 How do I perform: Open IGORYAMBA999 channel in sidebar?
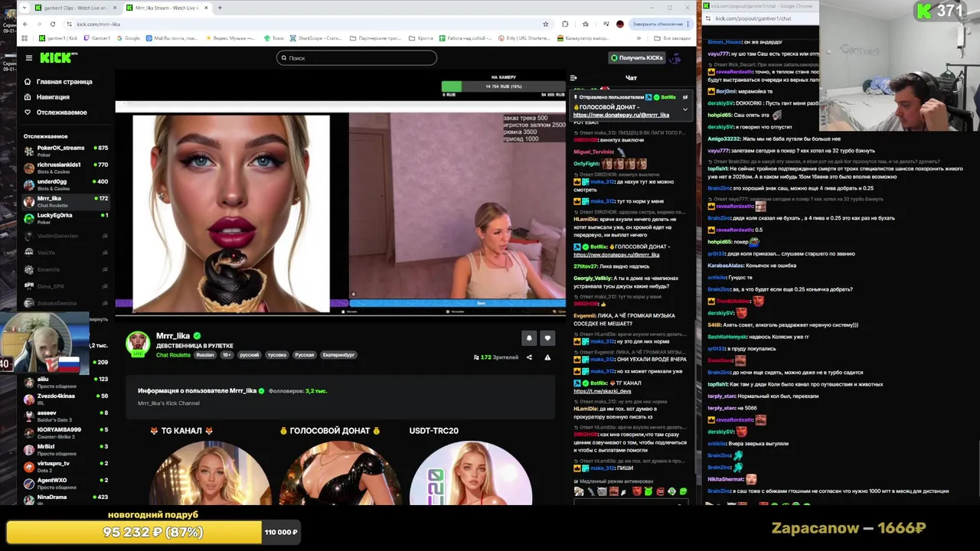click(x=66, y=432)
